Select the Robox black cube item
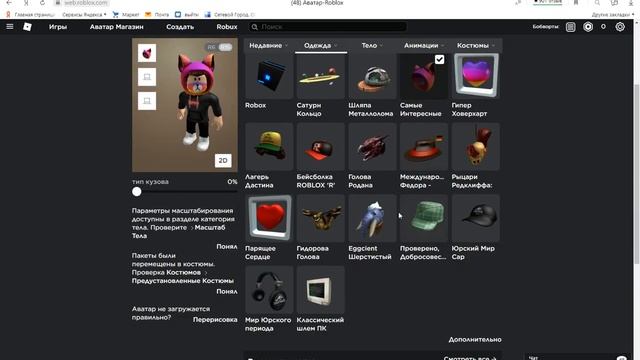This screenshot has width=640, height=360. point(269,77)
